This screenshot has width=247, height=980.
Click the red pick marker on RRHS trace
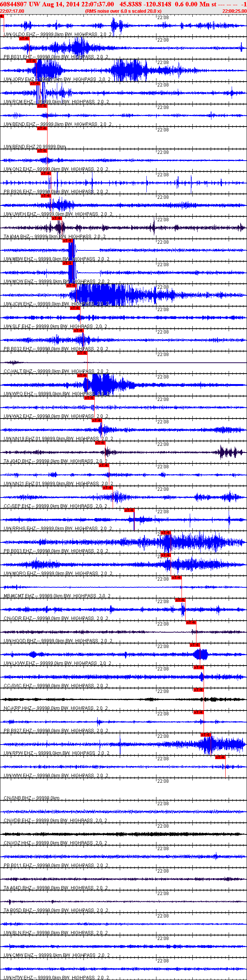click(x=129, y=510)
